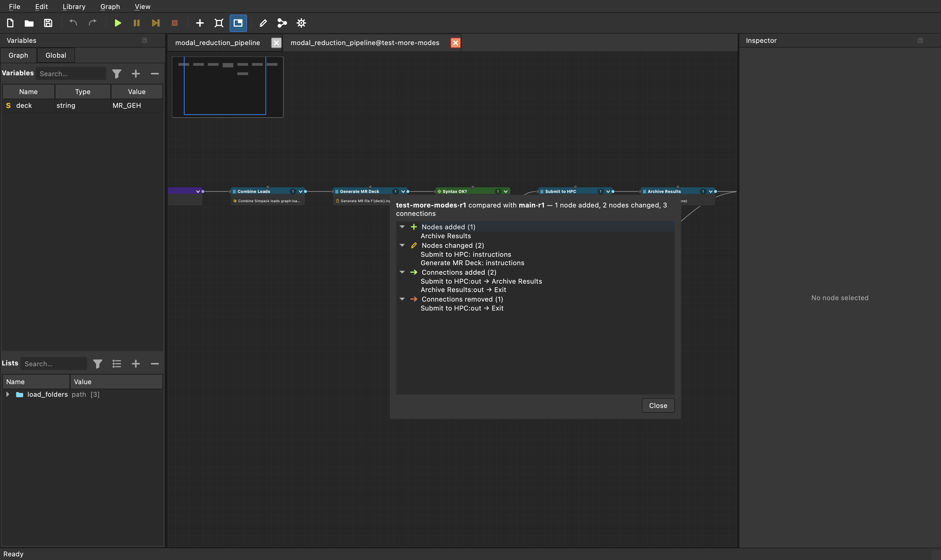Viewport: 941px width, 560px height.
Task: Sort variables by Name column
Action: (x=28, y=92)
